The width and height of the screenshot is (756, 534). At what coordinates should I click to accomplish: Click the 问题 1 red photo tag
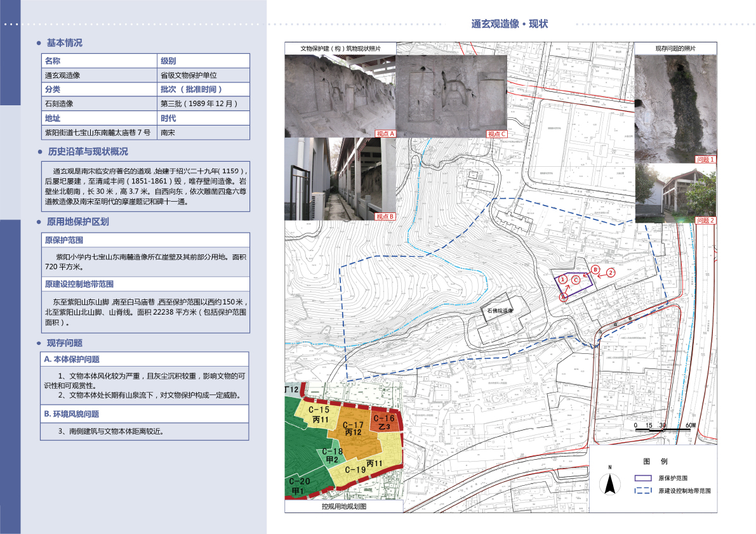coord(706,159)
